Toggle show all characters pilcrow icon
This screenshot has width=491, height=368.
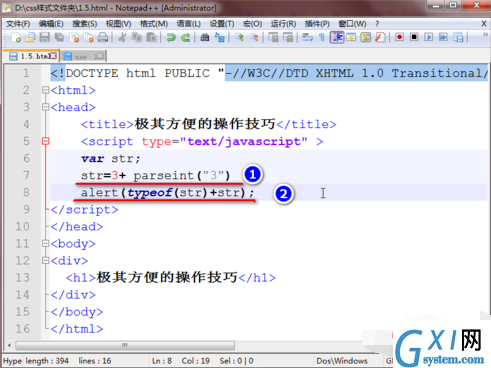tap(322, 37)
